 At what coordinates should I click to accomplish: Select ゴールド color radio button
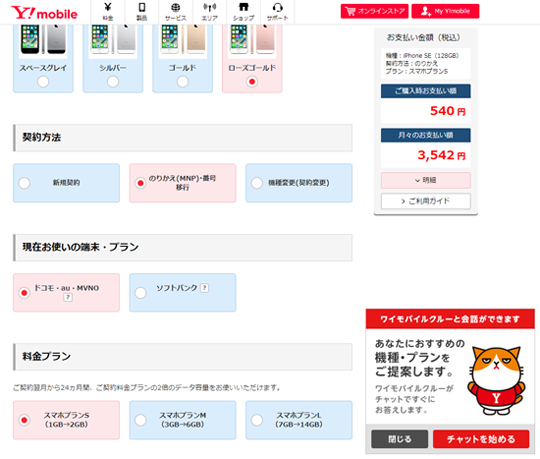tap(183, 82)
